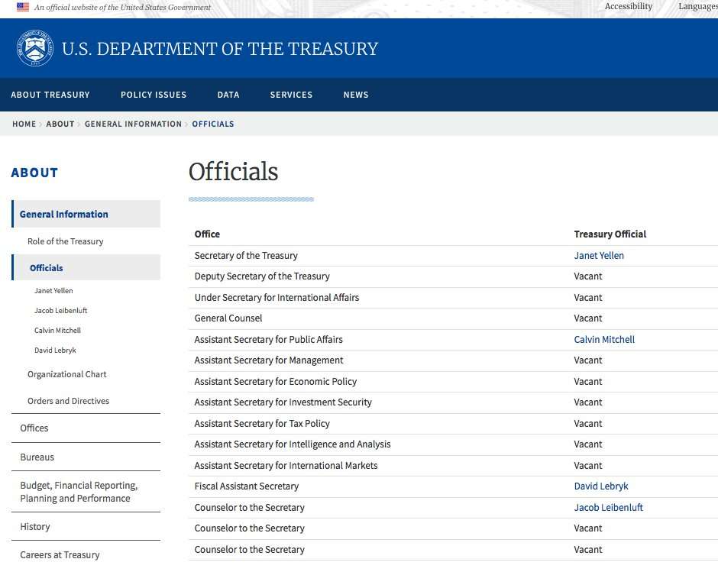The height and width of the screenshot is (588, 718).
Task: Click Assistant Secretary for Tax Policy cell
Action: pyautogui.click(x=262, y=424)
